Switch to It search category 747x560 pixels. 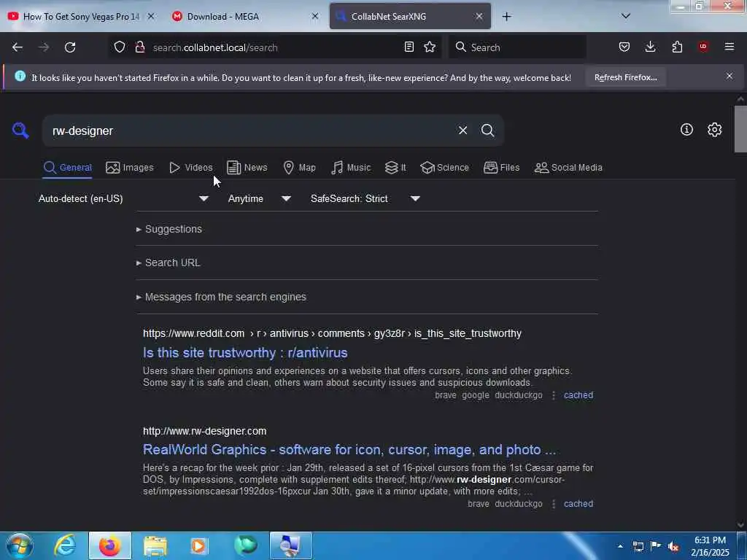point(395,168)
